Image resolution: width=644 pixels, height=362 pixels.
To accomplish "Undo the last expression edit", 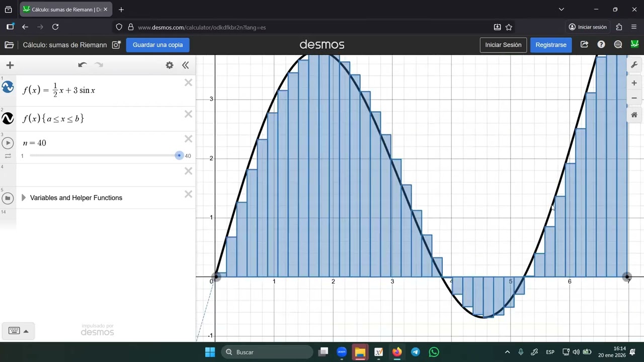I will 83,65.
